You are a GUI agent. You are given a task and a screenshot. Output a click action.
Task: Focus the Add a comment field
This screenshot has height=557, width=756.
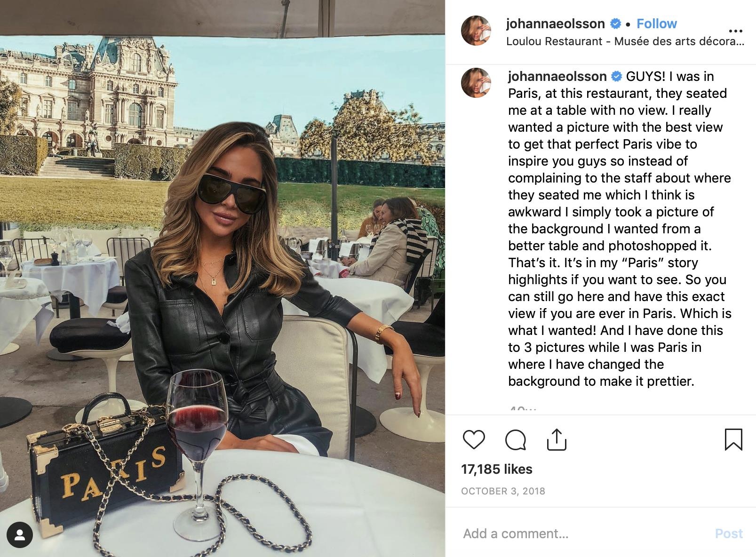coord(583,533)
